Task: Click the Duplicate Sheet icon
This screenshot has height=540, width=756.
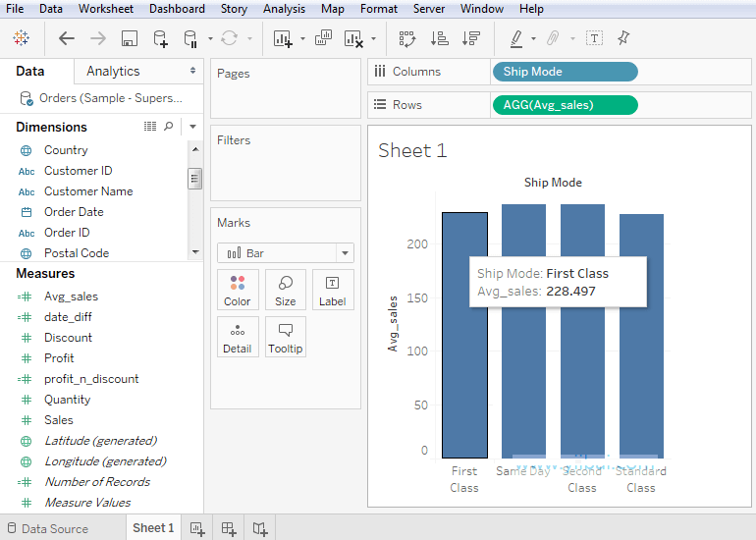Action: (324, 37)
